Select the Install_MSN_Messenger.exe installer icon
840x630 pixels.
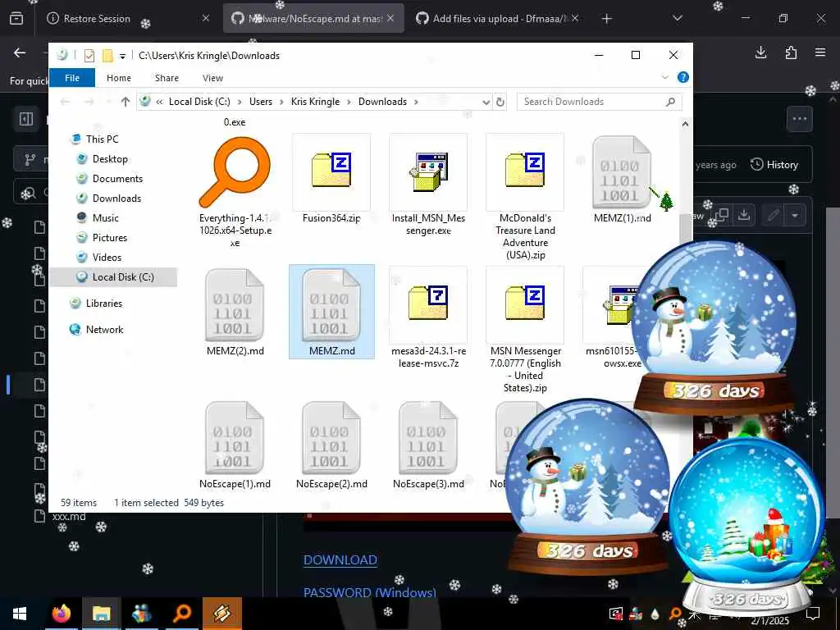[428, 172]
